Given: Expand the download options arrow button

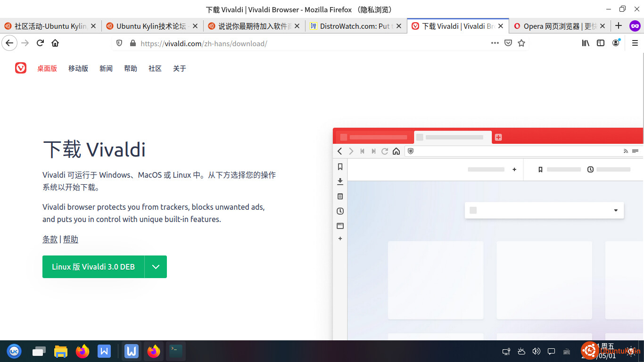Looking at the screenshot, I should pos(156,267).
